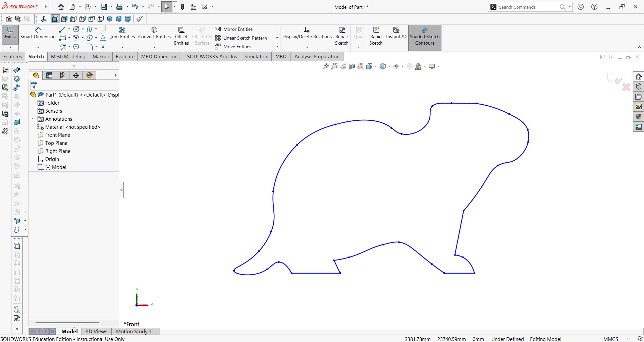Select the Line sketch tool

tap(63, 29)
